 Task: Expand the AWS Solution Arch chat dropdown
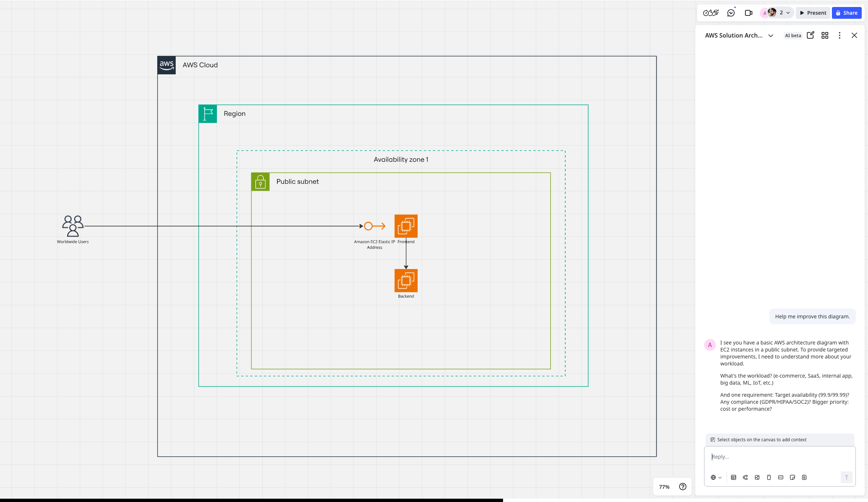tap(771, 36)
